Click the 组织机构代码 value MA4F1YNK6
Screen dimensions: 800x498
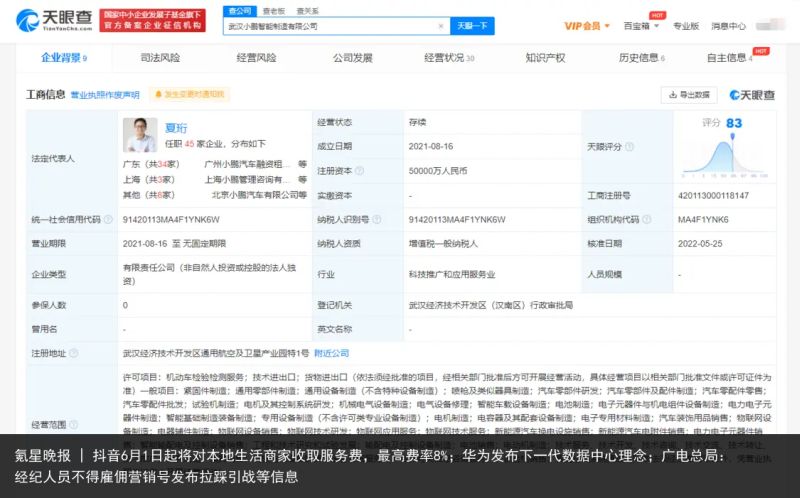[x=703, y=219]
